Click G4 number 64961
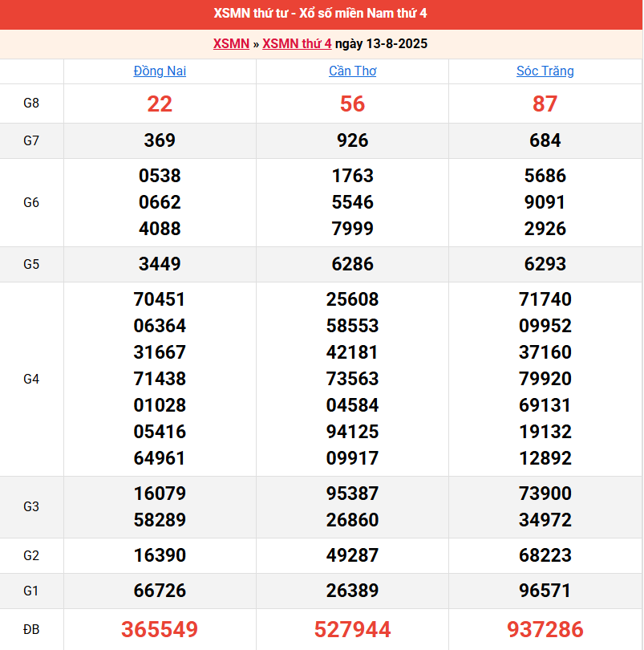The width and height of the screenshot is (644, 650). click(160, 458)
